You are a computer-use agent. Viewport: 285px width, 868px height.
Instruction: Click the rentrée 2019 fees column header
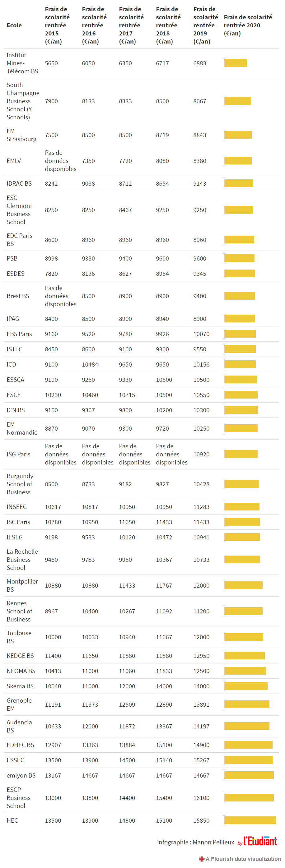click(x=205, y=25)
